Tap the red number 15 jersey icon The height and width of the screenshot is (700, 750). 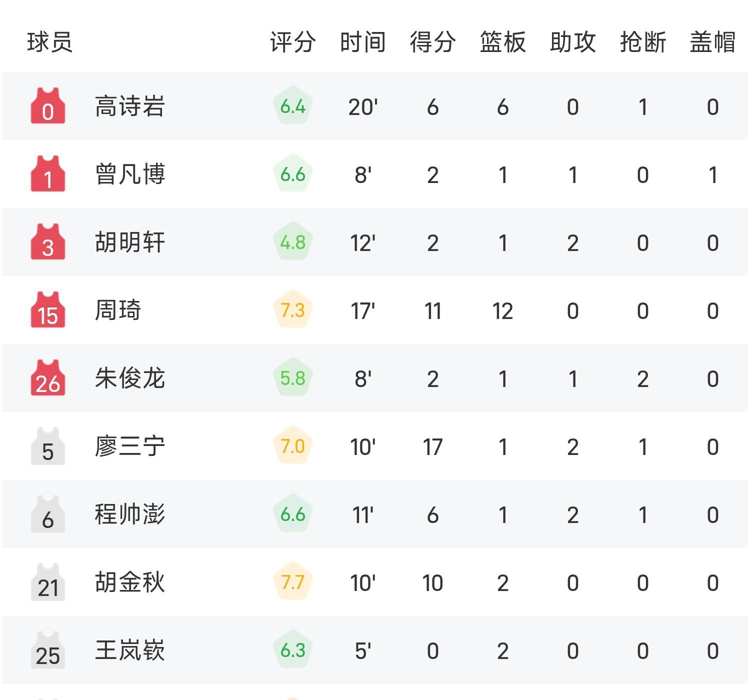[48, 310]
